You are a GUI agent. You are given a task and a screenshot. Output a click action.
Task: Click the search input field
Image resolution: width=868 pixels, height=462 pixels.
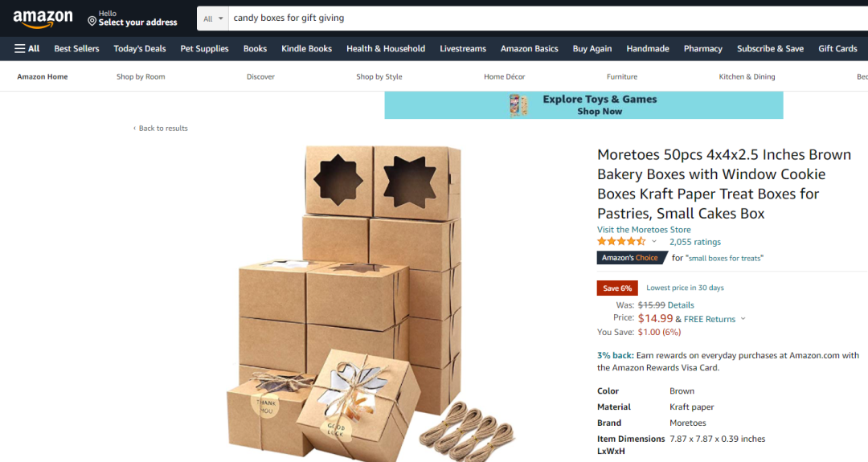pos(548,18)
